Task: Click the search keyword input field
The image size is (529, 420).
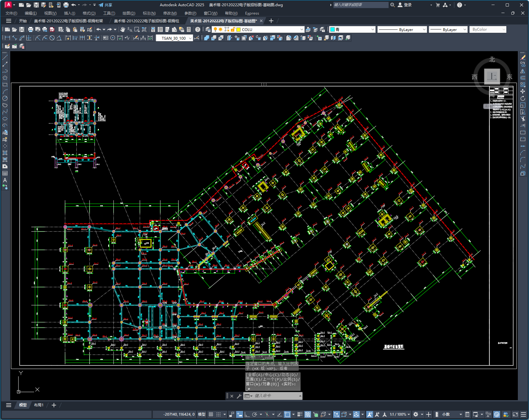Action: point(361,5)
